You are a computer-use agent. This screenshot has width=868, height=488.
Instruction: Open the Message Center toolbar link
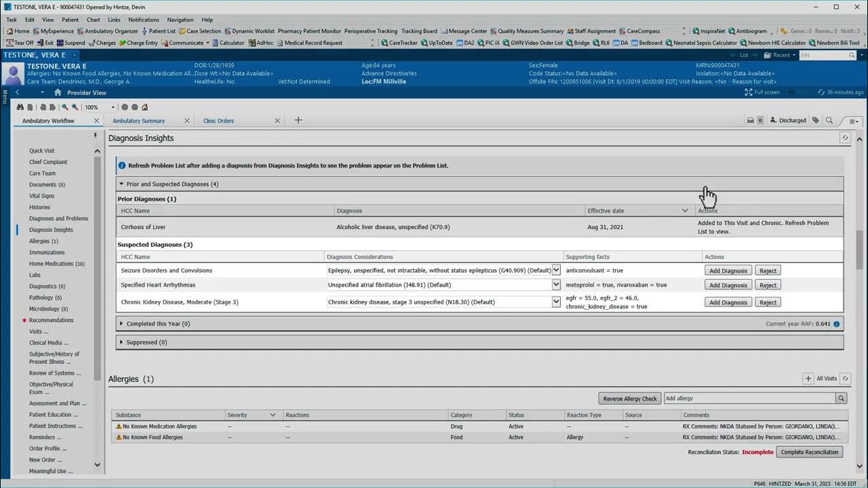(463, 31)
